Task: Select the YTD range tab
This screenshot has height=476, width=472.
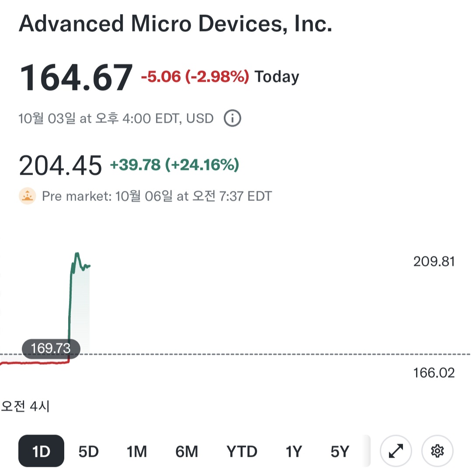Action: click(x=242, y=451)
